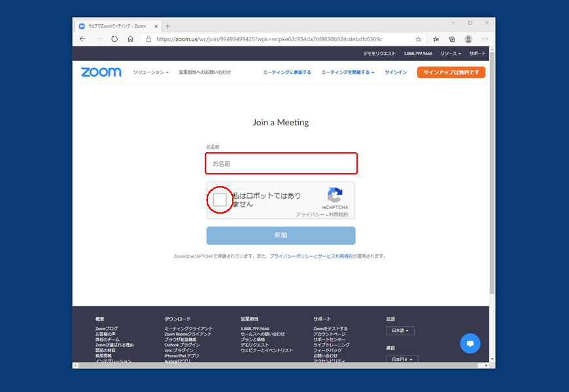Click the footer phone number 1.888.799.9666
This screenshot has width=569, height=392.
[x=255, y=328]
